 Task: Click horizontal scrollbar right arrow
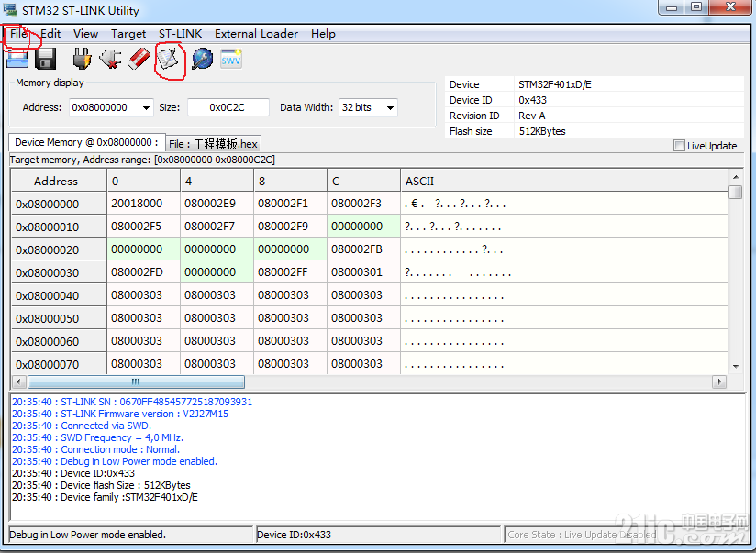pyautogui.click(x=719, y=382)
